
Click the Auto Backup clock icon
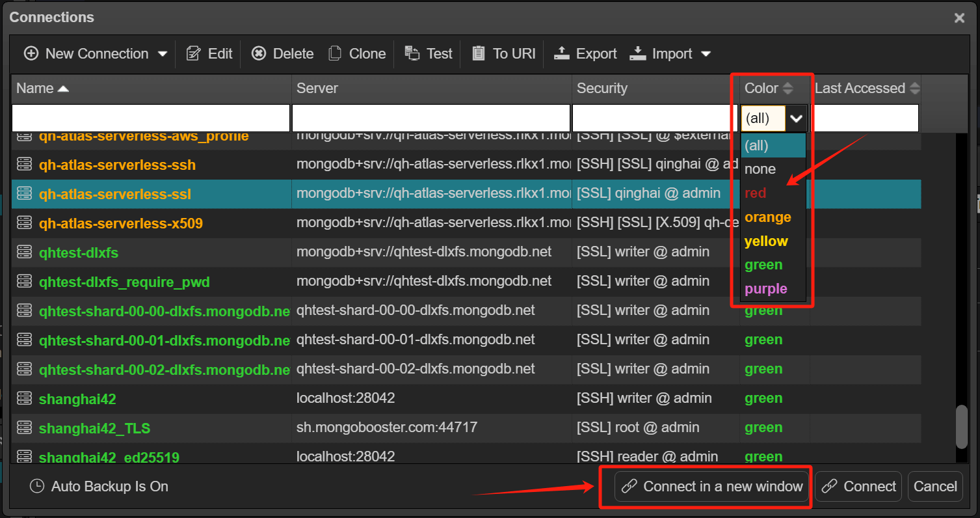(x=37, y=486)
